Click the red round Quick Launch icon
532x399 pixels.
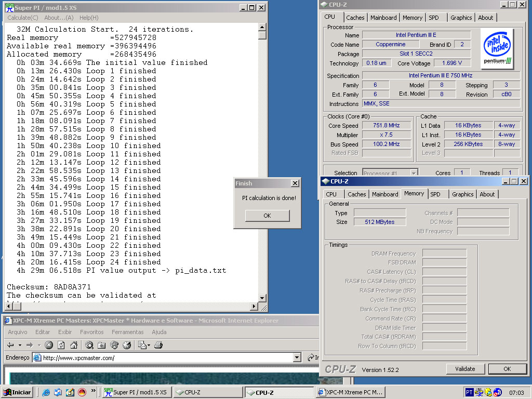coord(82,392)
